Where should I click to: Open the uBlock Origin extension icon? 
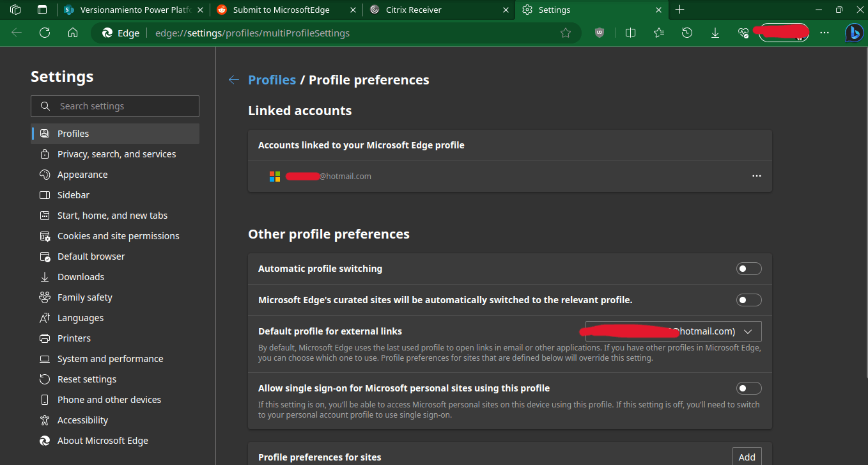[x=600, y=33]
